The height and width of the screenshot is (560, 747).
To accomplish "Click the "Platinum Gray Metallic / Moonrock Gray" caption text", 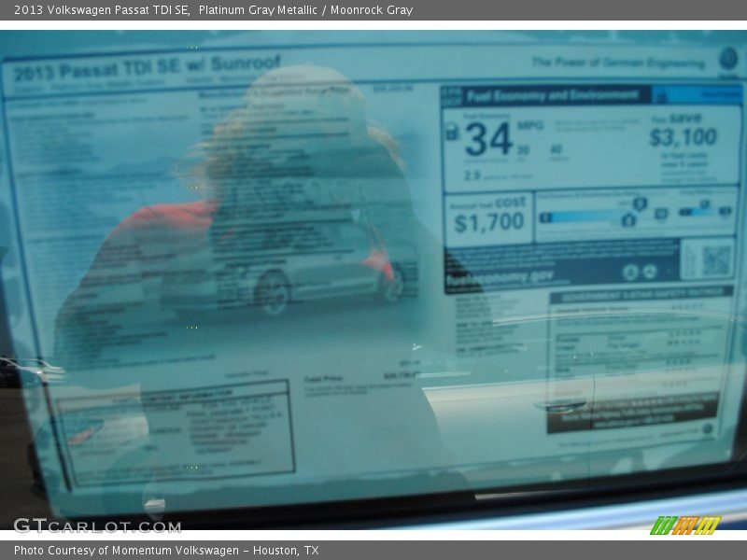I will coord(305,10).
